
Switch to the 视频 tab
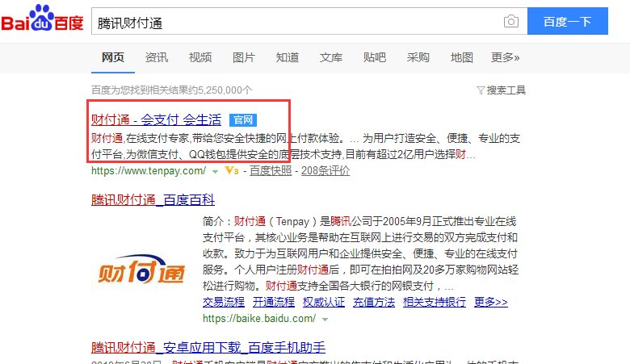click(200, 57)
